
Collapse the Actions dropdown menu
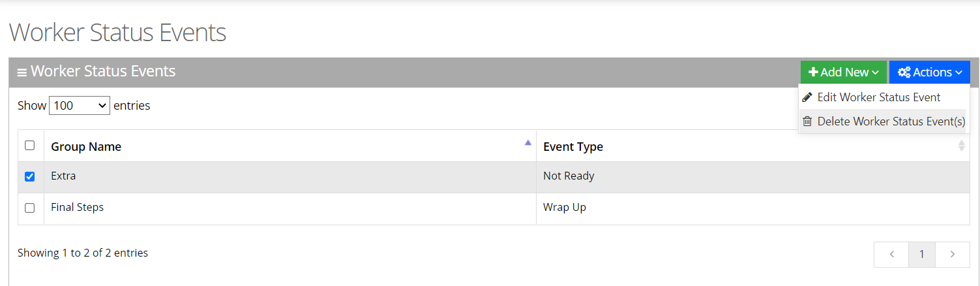tap(930, 72)
